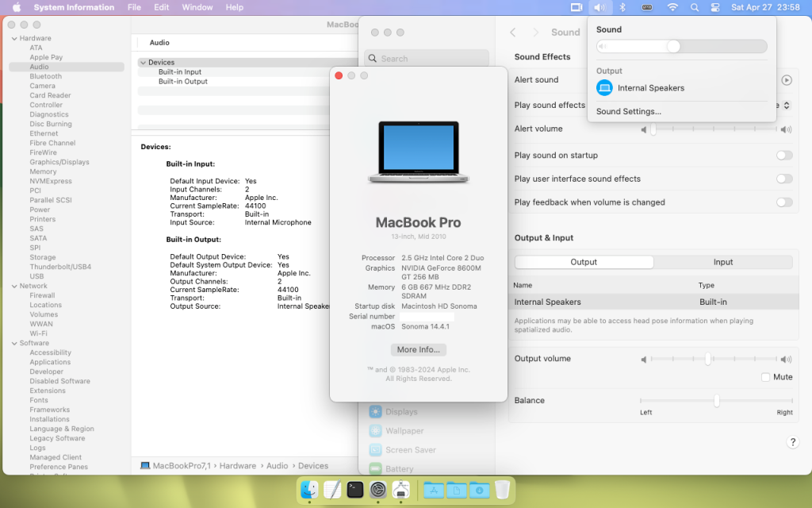The height and width of the screenshot is (508, 812).
Task: Click the Balance slider knob
Action: 716,401
